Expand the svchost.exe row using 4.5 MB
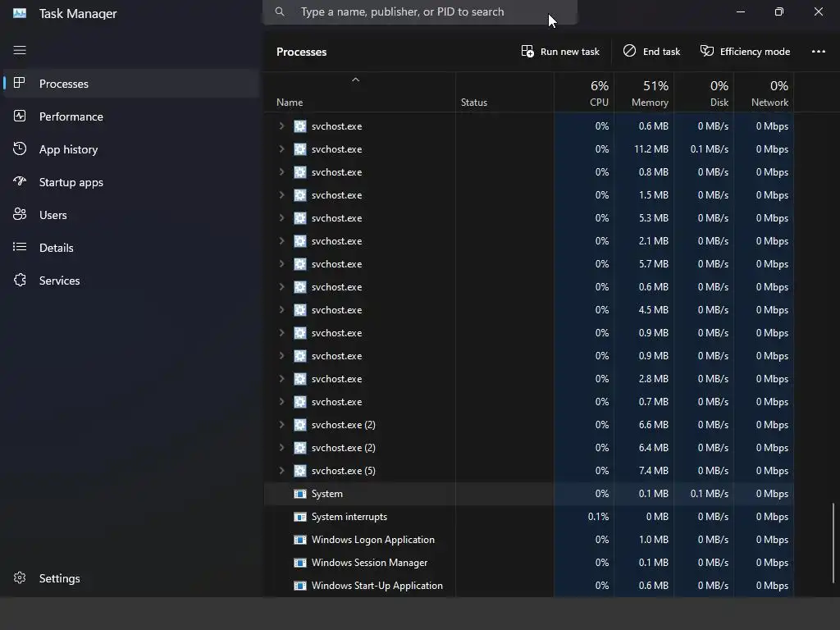The image size is (840, 630). (281, 309)
